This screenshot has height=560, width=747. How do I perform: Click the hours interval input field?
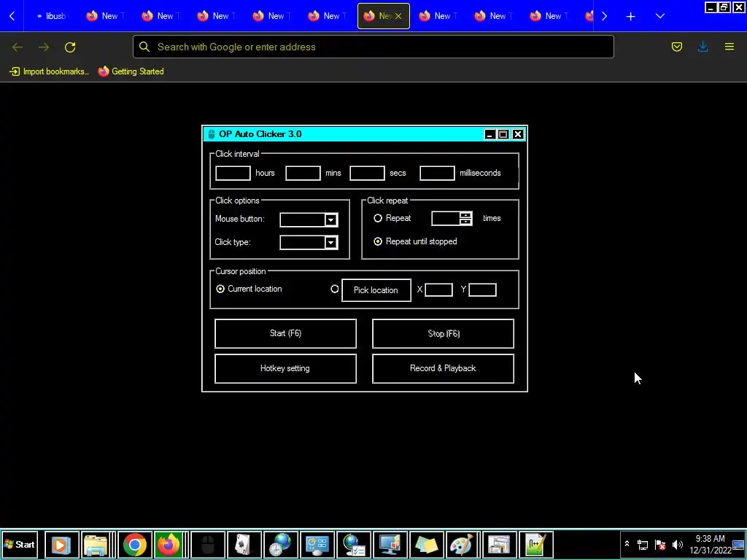point(233,173)
